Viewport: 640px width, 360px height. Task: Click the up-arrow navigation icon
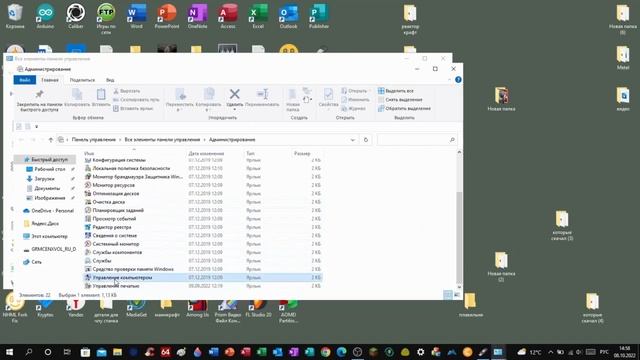(51, 140)
